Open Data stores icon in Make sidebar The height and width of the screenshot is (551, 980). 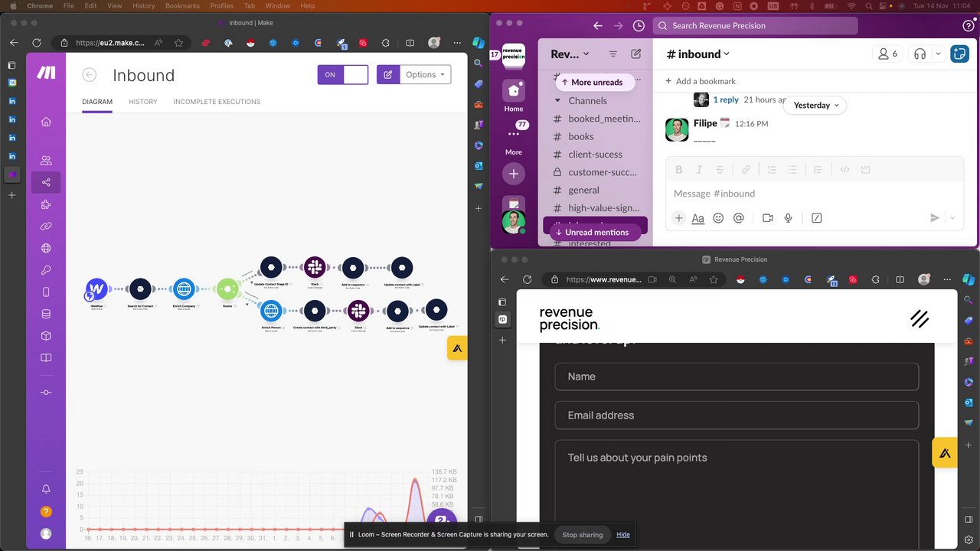pyautogui.click(x=46, y=314)
